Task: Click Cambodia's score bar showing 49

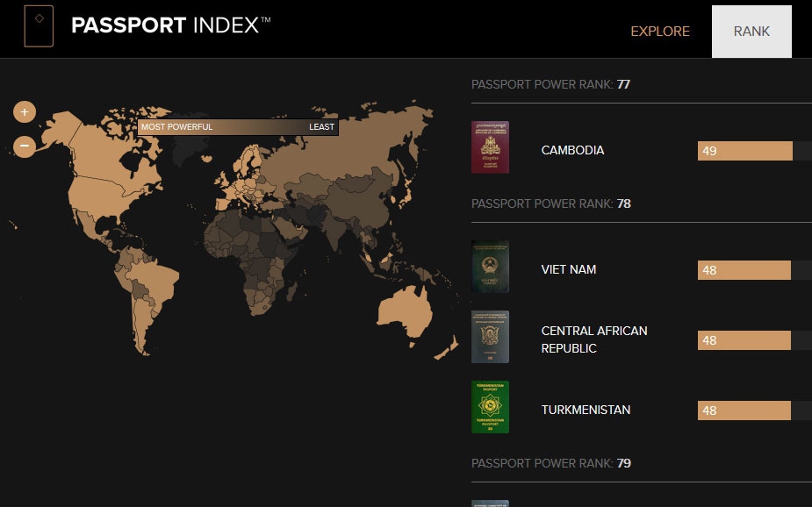Action: tap(744, 150)
